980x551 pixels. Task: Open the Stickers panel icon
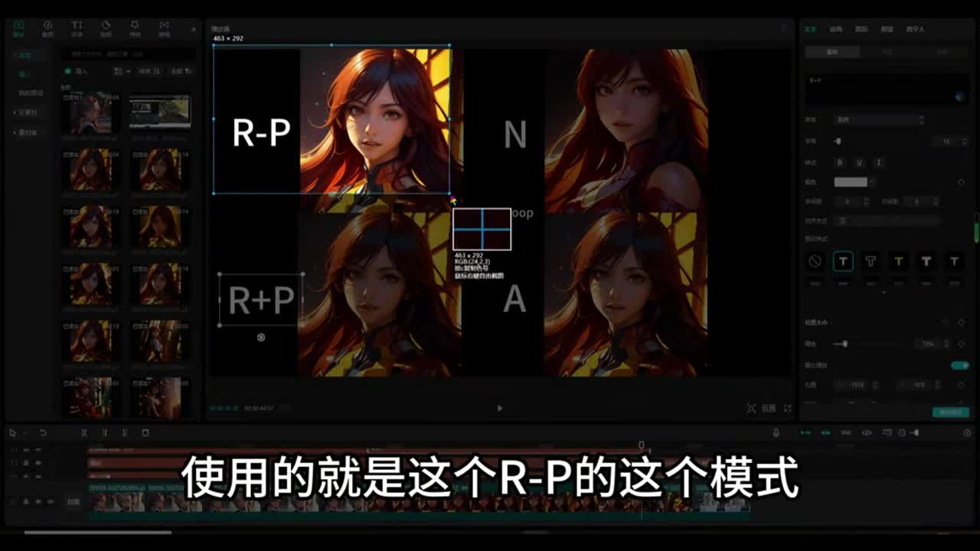click(x=106, y=28)
